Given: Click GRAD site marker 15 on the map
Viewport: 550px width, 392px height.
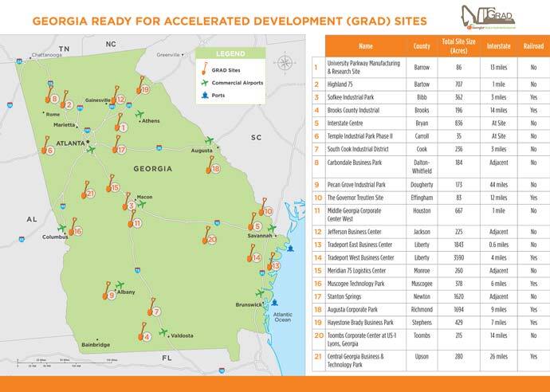Looking at the screenshot, I should click(x=113, y=183).
